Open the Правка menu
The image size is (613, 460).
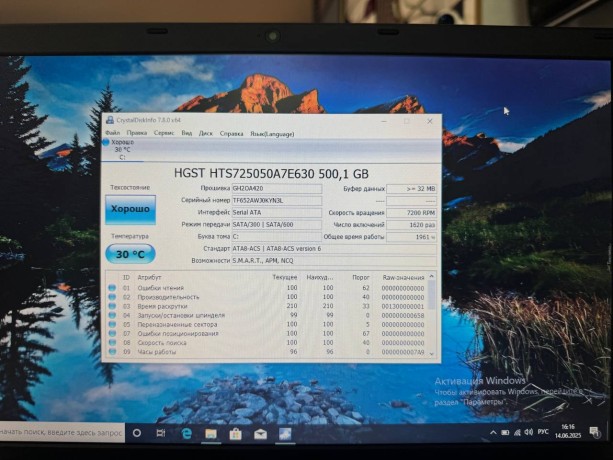(137, 133)
